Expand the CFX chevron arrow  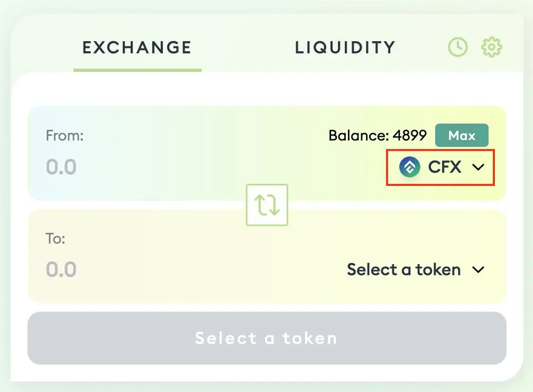478,167
